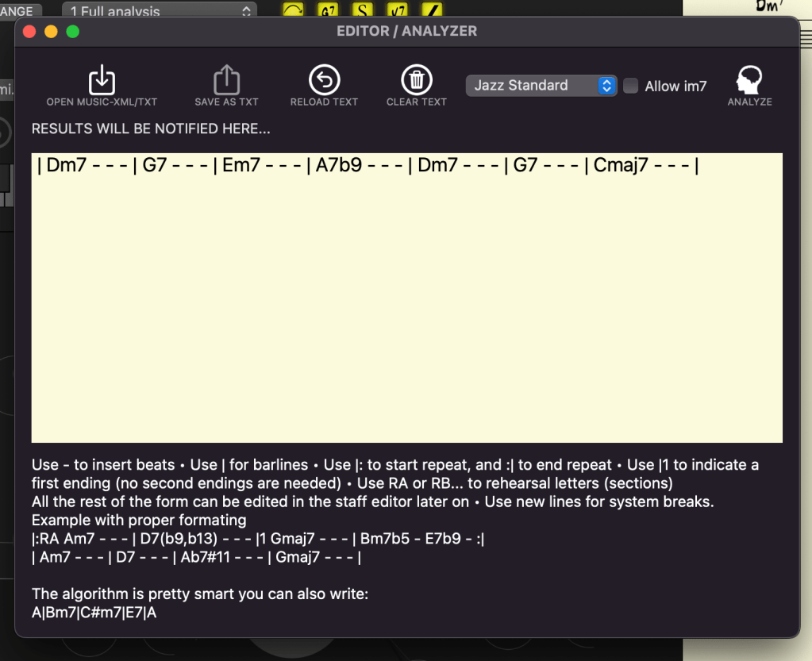Run Analyze with the head icon
The width and height of the screenshot is (812, 661).
tap(749, 81)
